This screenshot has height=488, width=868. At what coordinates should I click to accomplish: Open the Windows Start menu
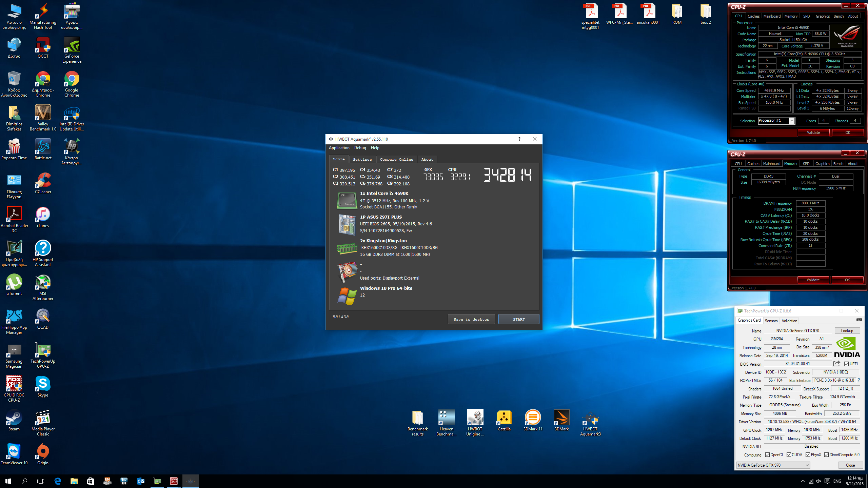pyautogui.click(x=8, y=481)
